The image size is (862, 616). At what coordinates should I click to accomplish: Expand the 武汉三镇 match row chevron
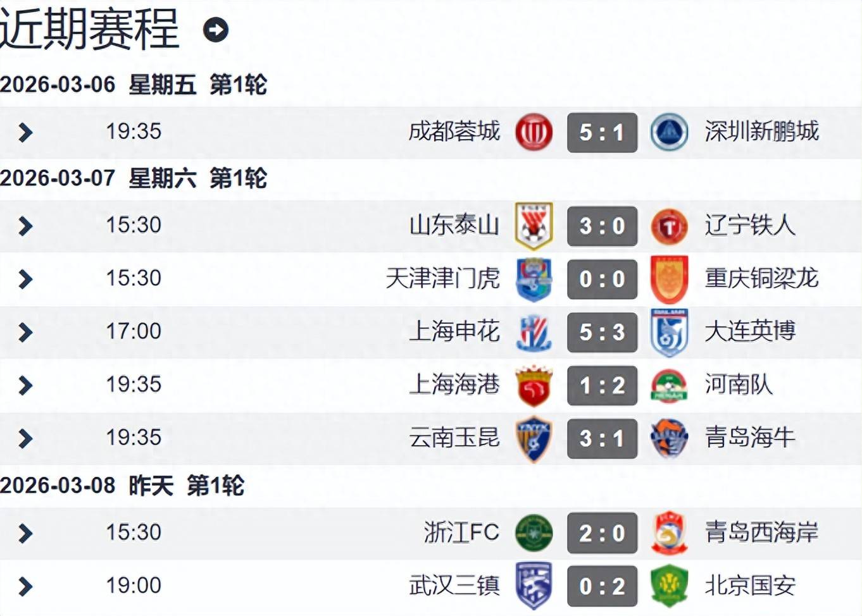25,586
